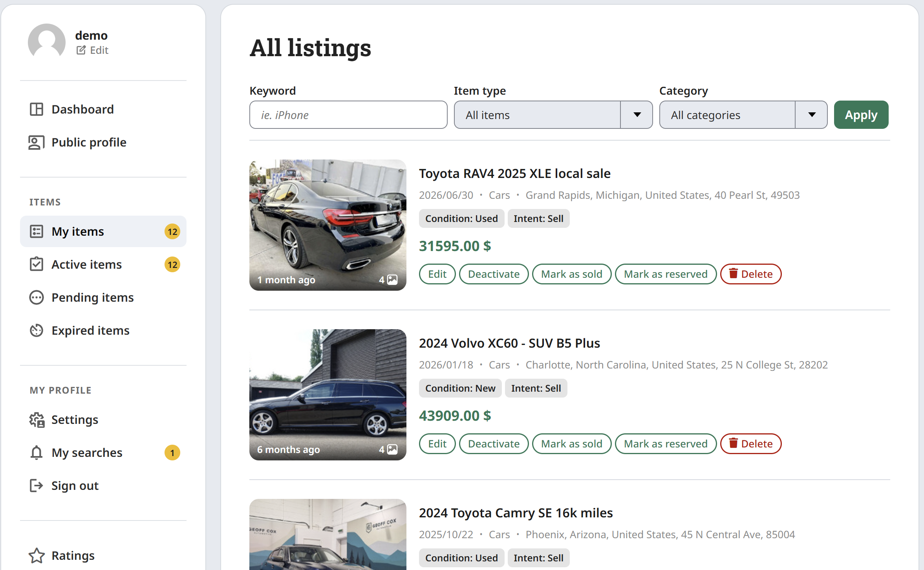Click the Expired items clock icon

click(x=37, y=330)
